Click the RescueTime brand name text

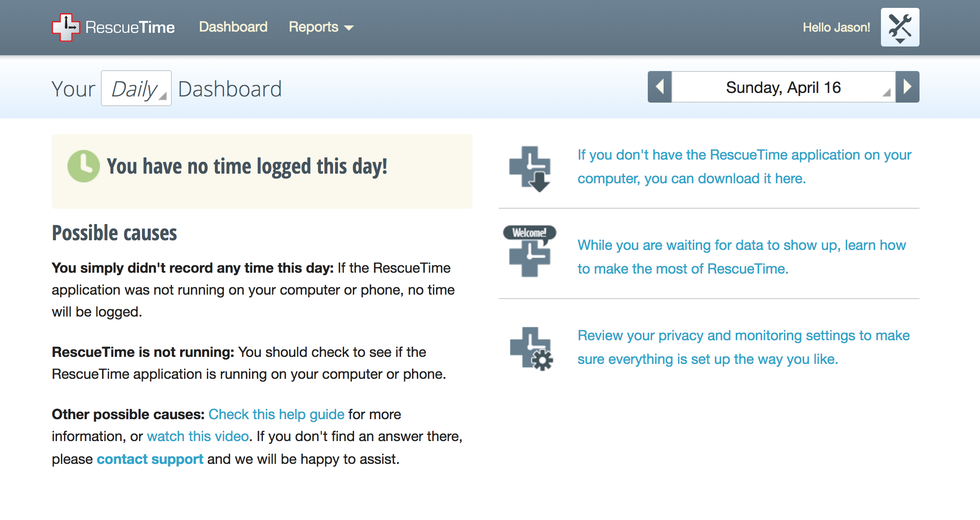click(x=130, y=27)
